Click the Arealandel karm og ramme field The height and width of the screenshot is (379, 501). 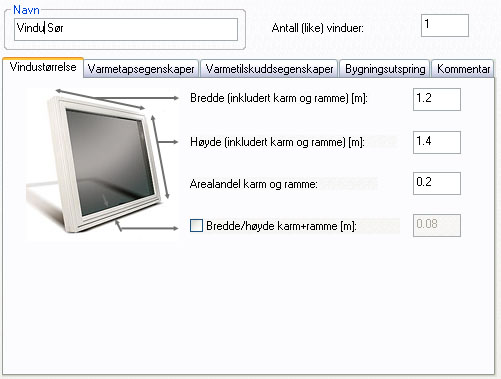437,183
